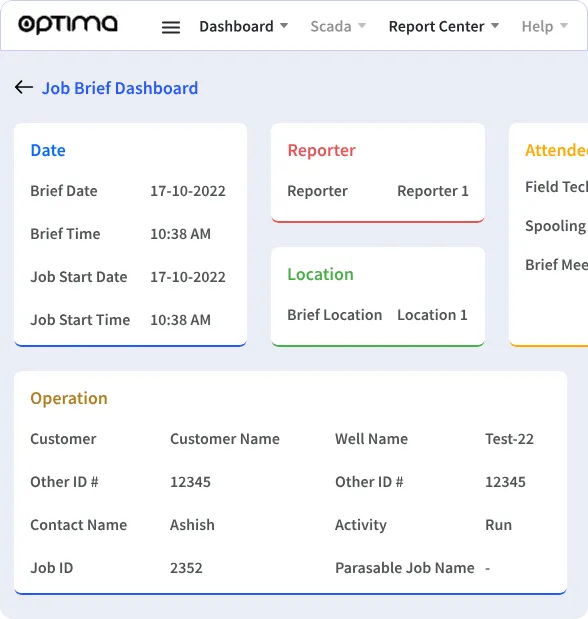Viewport: 588px width, 619px height.
Task: Open the hamburger navigation menu
Action: click(171, 27)
